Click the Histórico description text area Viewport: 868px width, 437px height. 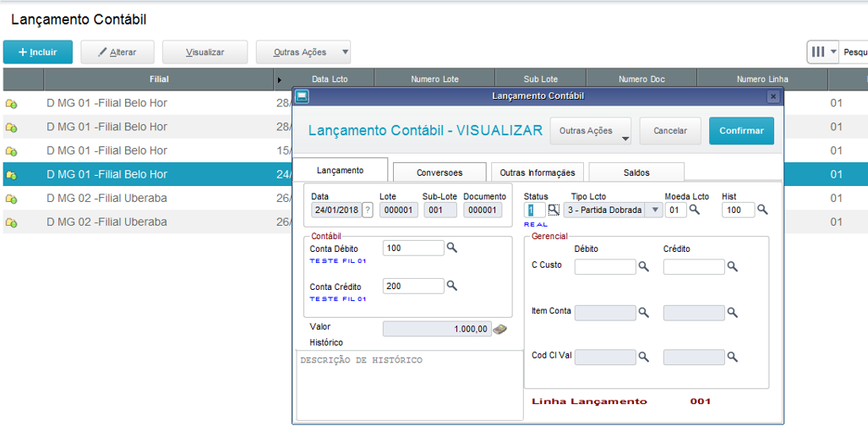(x=410, y=385)
